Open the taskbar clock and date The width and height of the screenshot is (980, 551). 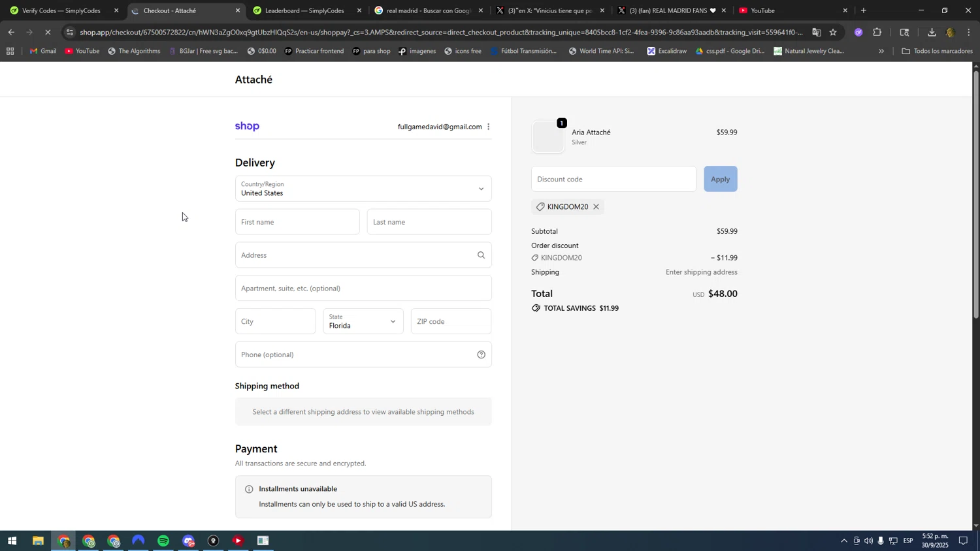pos(934,541)
